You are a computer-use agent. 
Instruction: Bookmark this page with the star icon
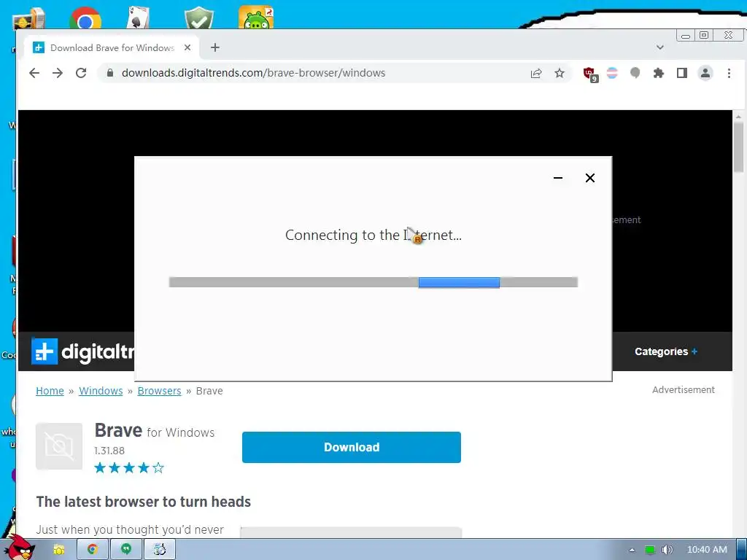560,73
